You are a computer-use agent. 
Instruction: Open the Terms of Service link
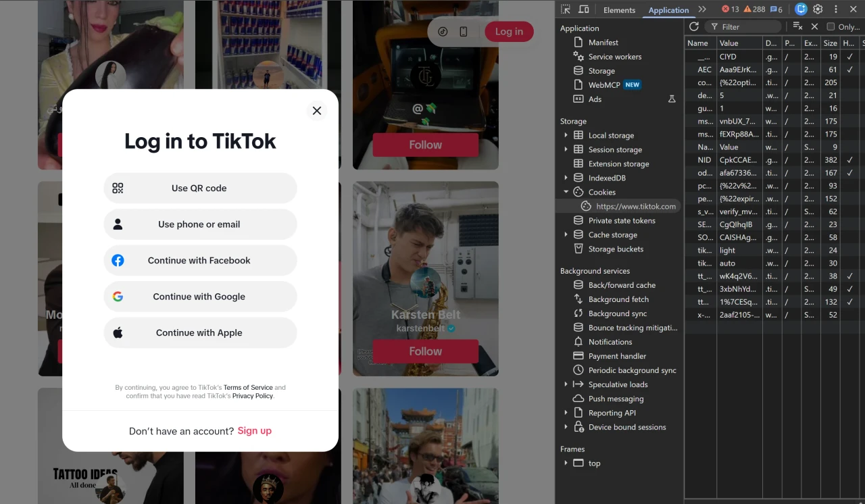(248, 388)
